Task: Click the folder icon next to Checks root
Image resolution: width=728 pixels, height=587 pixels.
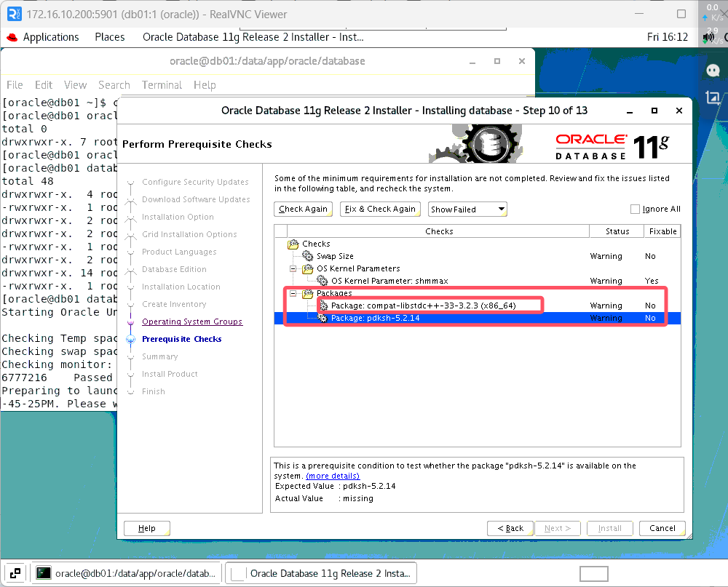Action: (293, 244)
